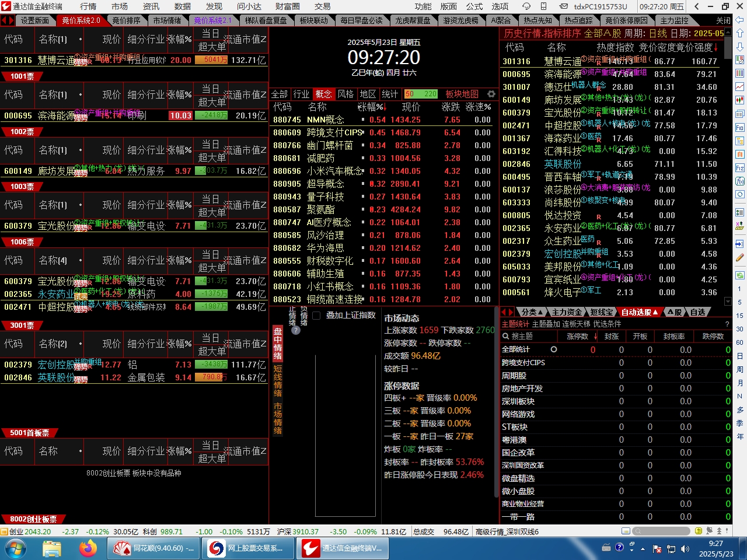Click the F10 company info icon

740,127
